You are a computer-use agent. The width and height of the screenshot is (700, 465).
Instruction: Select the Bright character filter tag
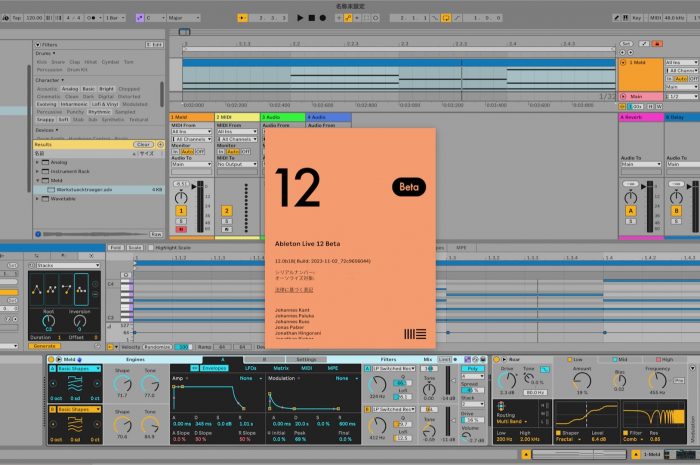click(106, 89)
